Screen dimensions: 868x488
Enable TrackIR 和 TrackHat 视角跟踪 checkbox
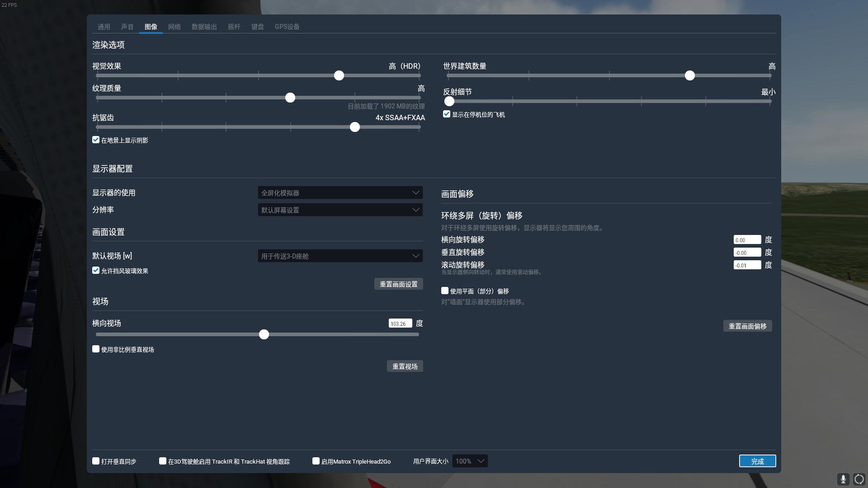[x=163, y=461]
